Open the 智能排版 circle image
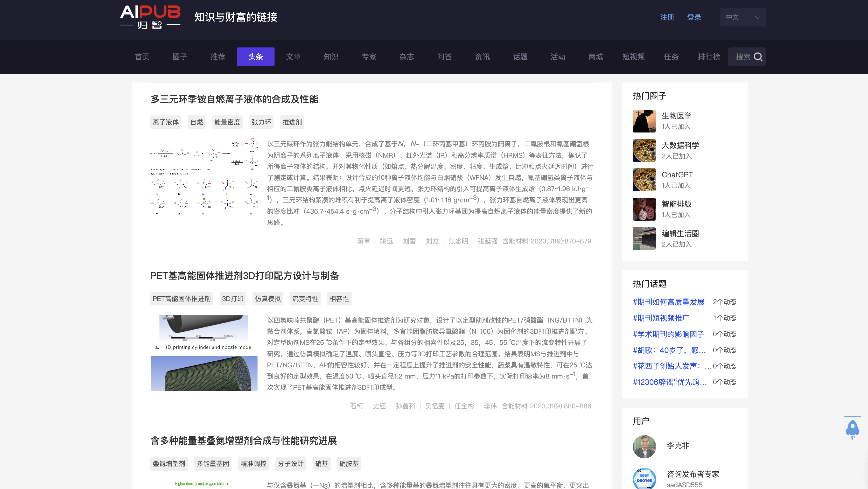This screenshot has width=868, height=489. (x=644, y=209)
